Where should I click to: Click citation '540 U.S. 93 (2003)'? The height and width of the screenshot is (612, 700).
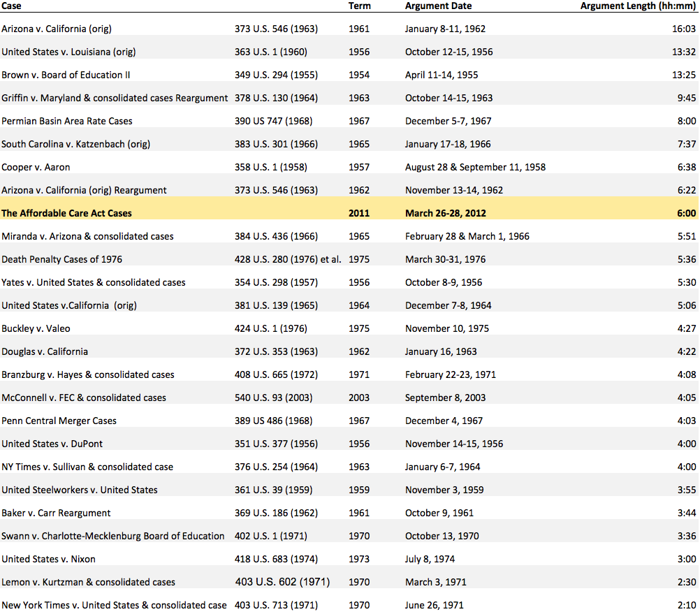click(x=274, y=398)
